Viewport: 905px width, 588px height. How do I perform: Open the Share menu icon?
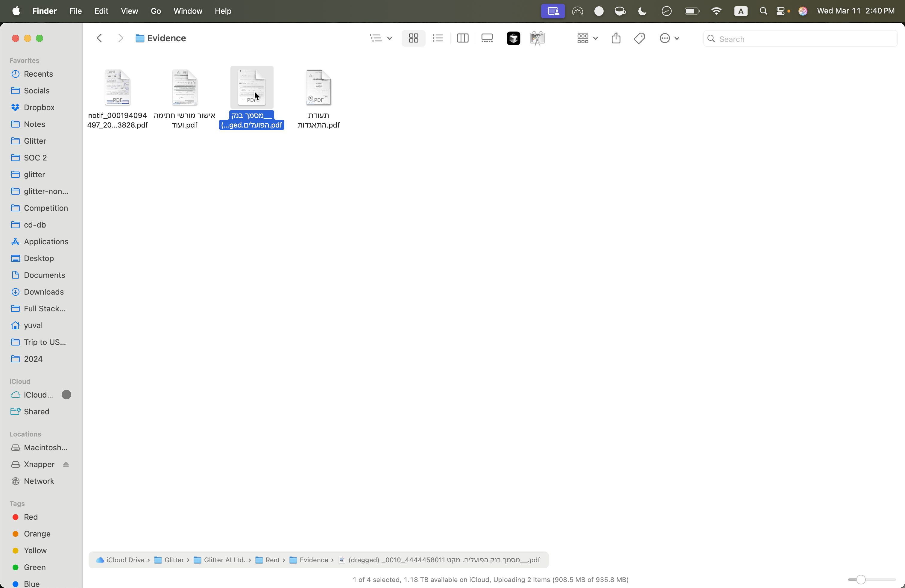616,38
